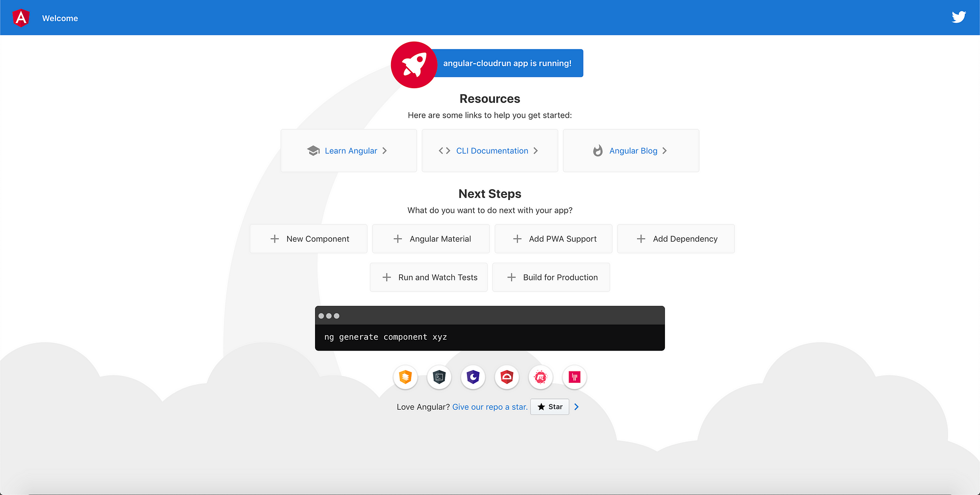Expand the Angular Blog chevron
This screenshot has width=980, height=495.
665,150
